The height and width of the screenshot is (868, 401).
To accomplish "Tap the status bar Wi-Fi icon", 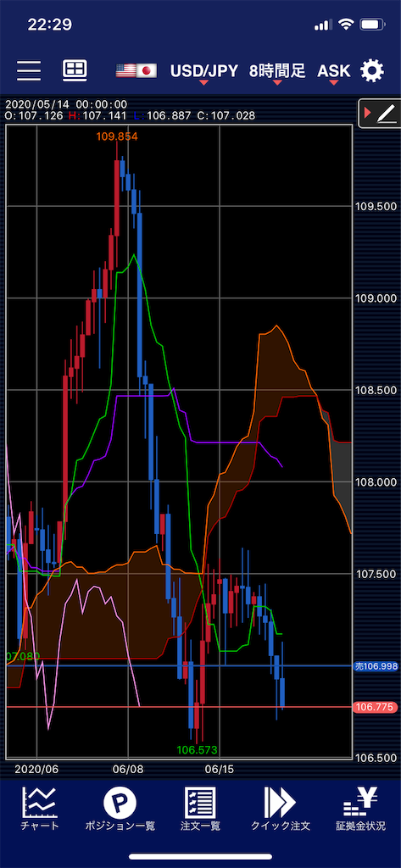I will [x=347, y=25].
